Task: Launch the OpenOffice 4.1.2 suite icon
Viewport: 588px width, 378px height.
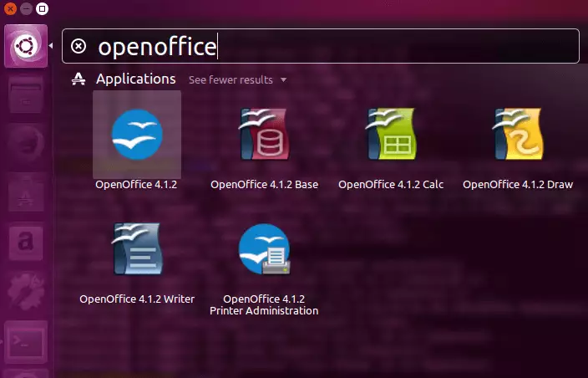Action: tap(137, 135)
